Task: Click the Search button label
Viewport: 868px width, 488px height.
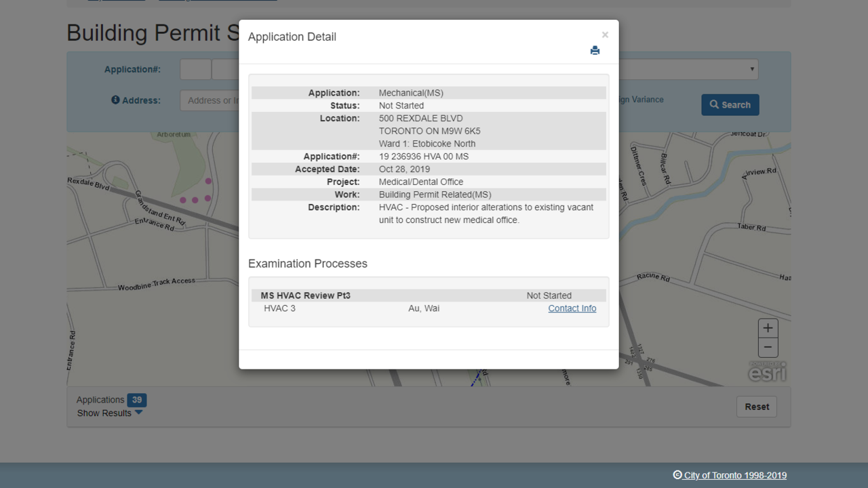Action: [x=736, y=105]
